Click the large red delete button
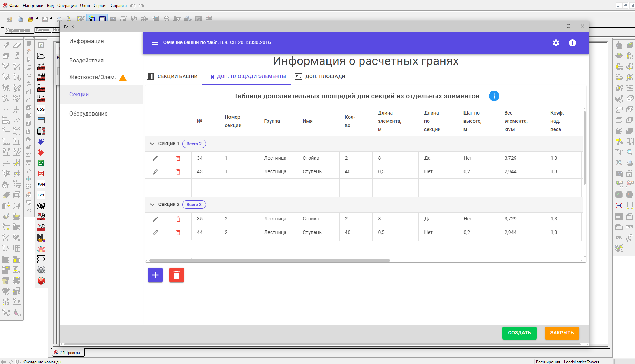The image size is (635, 364). pyautogui.click(x=177, y=275)
